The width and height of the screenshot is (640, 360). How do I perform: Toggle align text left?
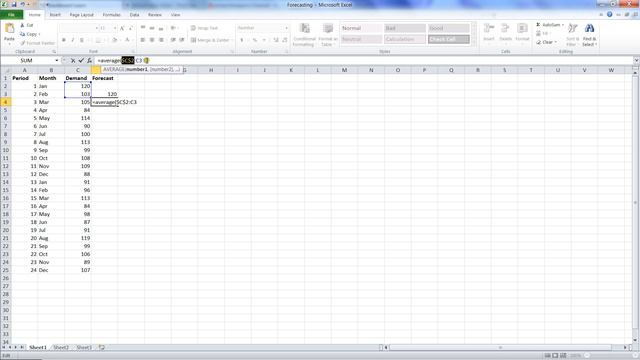142,40
